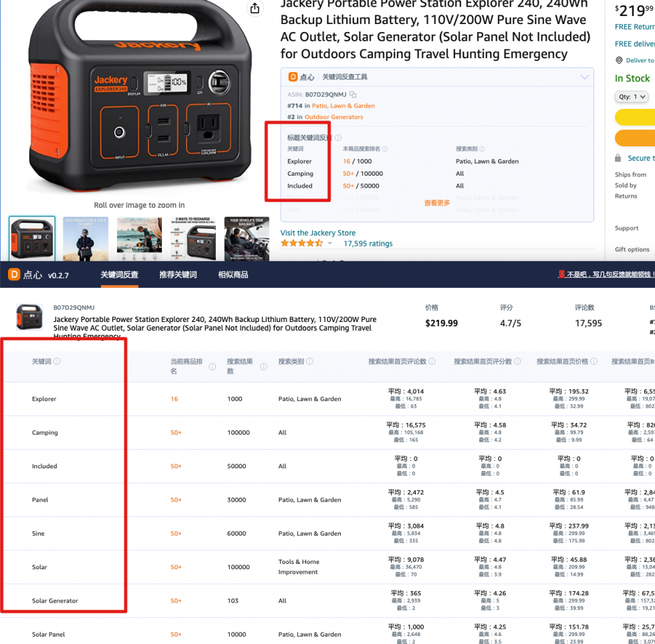Select the first product thumbnail of the power station
The height and width of the screenshot is (644, 655).
tap(32, 238)
